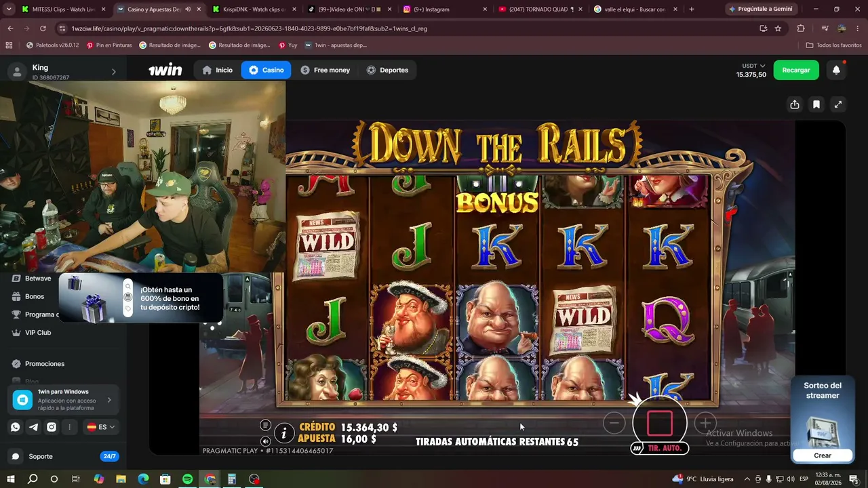Open the TIR. AUTO. autoplay settings
The image size is (868, 488).
tap(660, 448)
